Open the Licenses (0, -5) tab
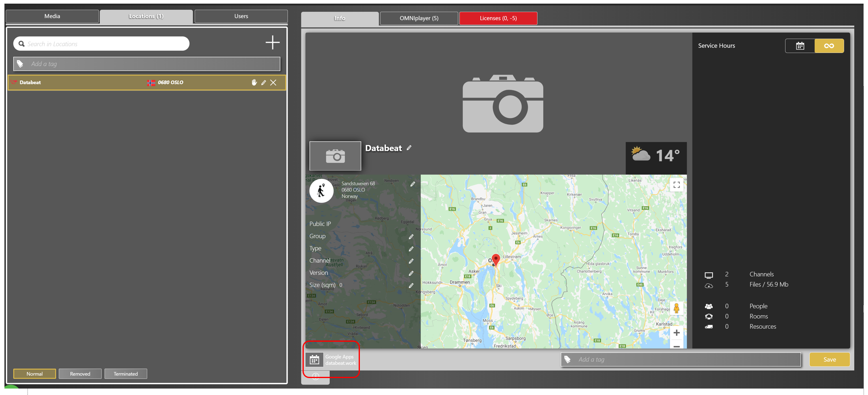 (498, 18)
